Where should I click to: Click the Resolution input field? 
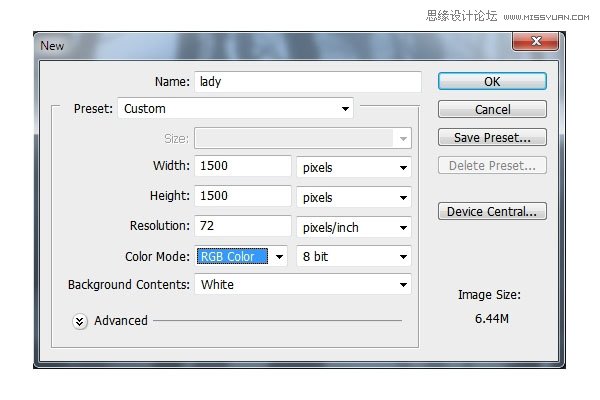(243, 226)
